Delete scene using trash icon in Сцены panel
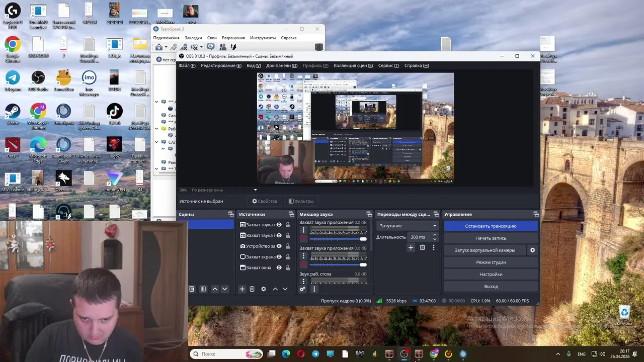Screen dimensions: 644x362 [x=192, y=289]
